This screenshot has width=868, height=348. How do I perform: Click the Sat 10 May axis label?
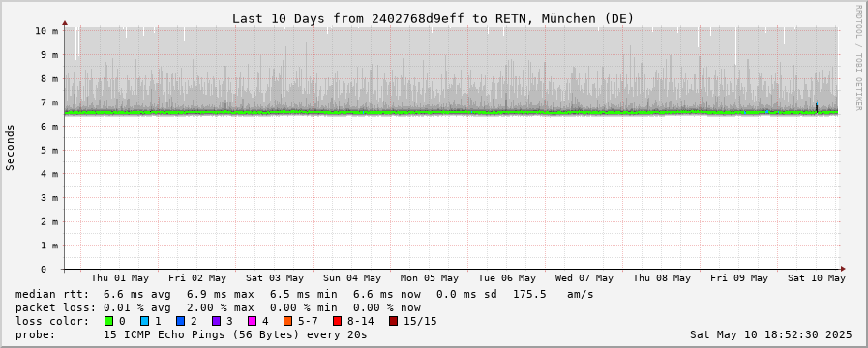pos(817,278)
